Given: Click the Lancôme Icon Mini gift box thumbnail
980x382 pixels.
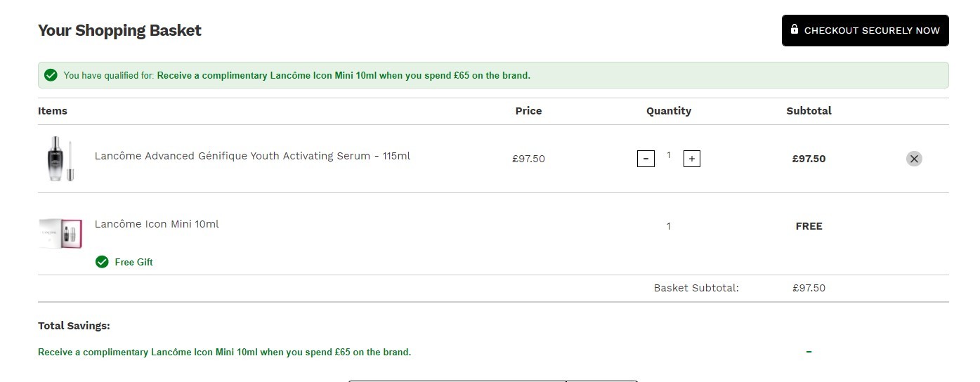Looking at the screenshot, I should pos(60,233).
